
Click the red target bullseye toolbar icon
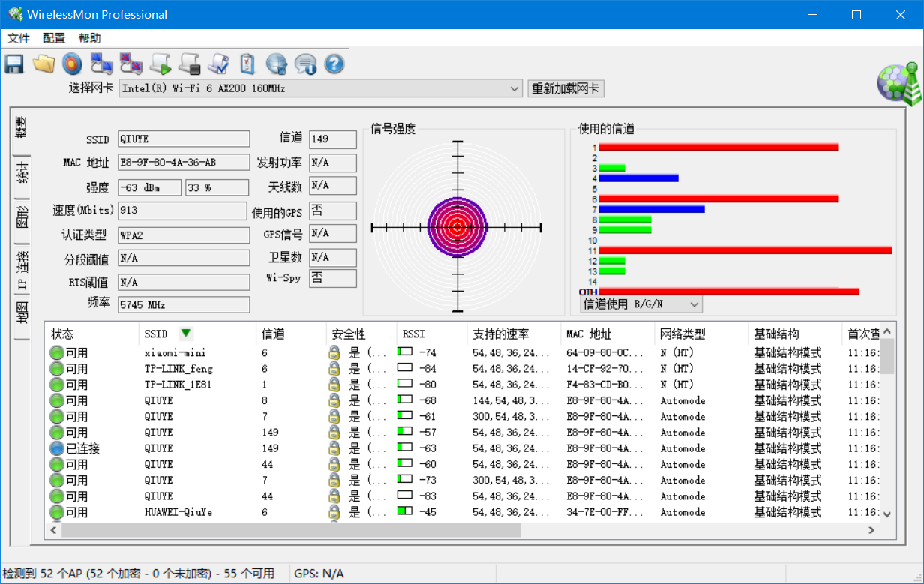(x=72, y=64)
